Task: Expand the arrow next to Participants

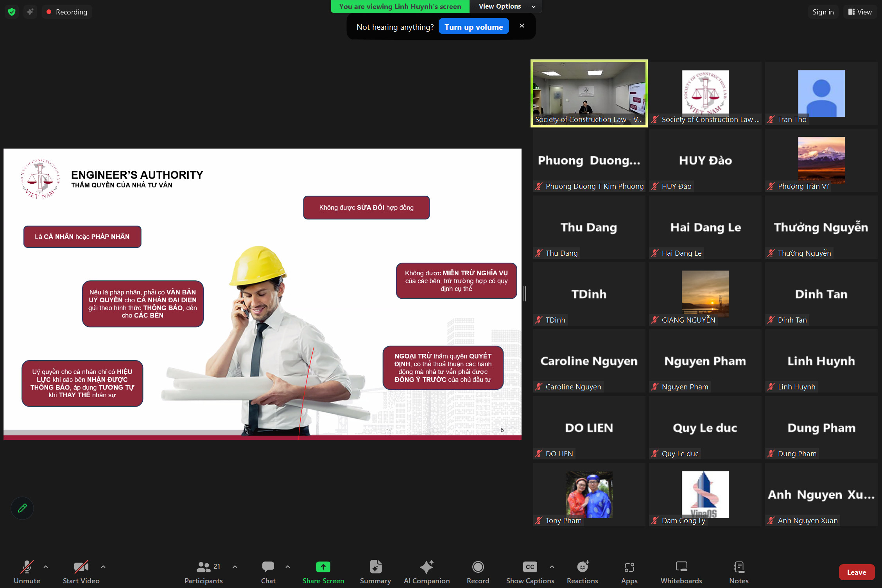Action: [235, 566]
